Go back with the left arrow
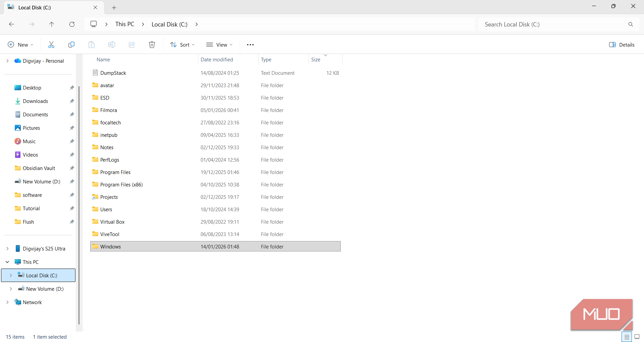644x342 pixels. [x=11, y=24]
